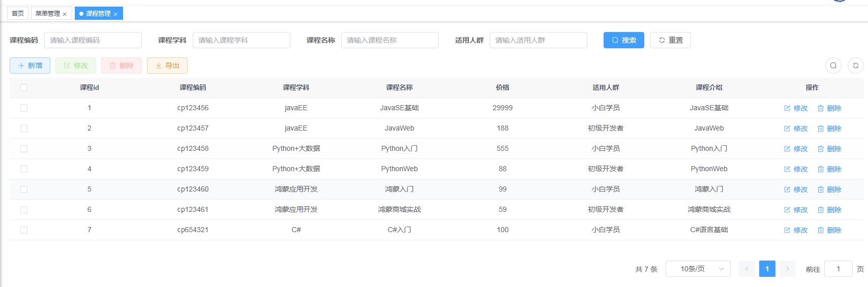Select page 1 in pagination
Image resolution: width=868 pixels, height=287 pixels.
click(x=767, y=269)
